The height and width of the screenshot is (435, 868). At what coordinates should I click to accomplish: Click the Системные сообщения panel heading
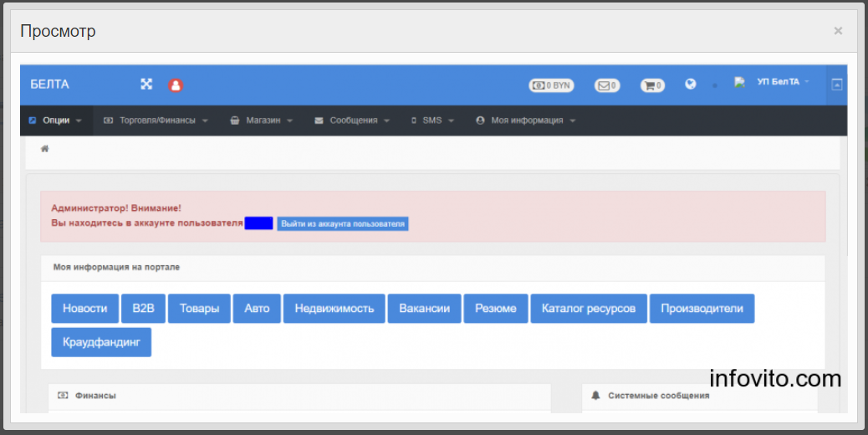pyautogui.click(x=658, y=396)
